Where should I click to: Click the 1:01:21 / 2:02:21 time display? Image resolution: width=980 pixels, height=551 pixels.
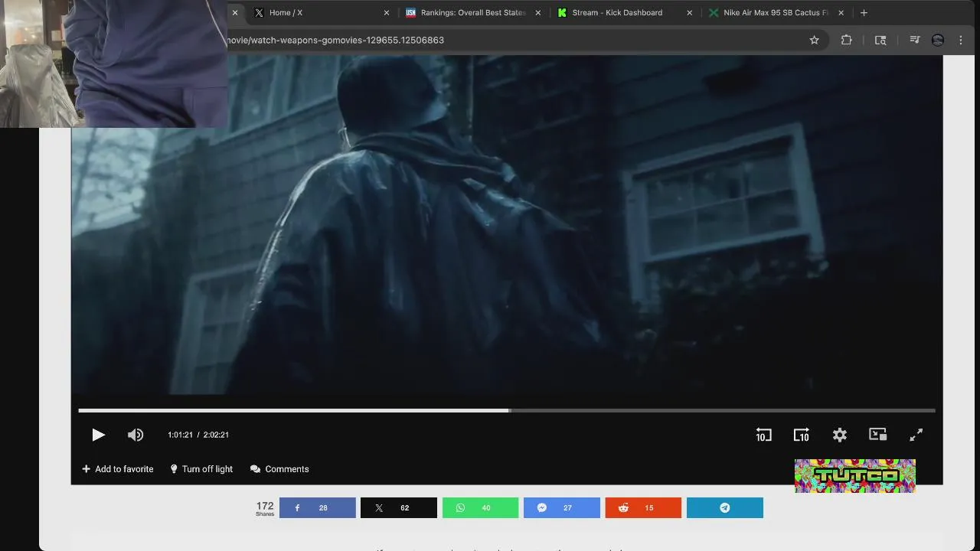198,435
